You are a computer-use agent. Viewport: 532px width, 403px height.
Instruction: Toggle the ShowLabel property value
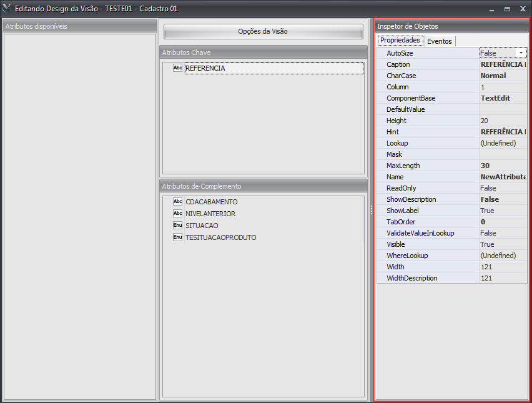click(503, 211)
